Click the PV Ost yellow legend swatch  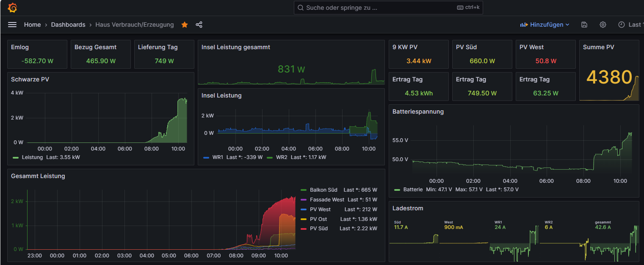303,219
